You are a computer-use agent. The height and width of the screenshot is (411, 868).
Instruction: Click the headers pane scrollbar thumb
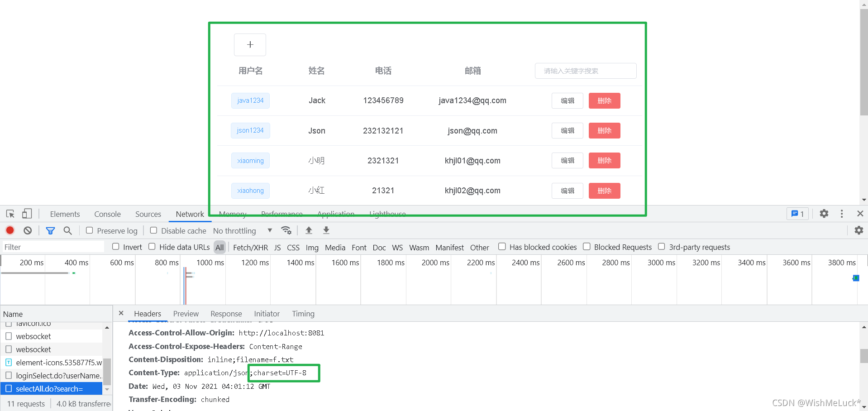coord(864,356)
